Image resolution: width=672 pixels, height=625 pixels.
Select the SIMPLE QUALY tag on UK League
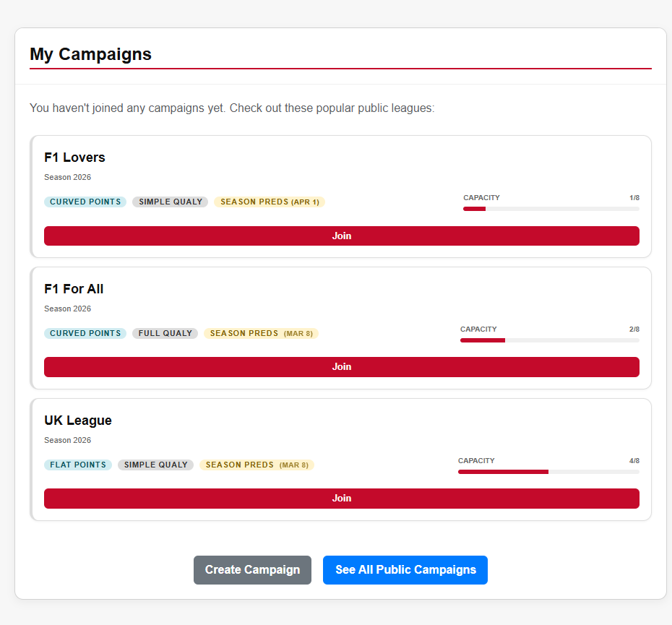tap(155, 465)
